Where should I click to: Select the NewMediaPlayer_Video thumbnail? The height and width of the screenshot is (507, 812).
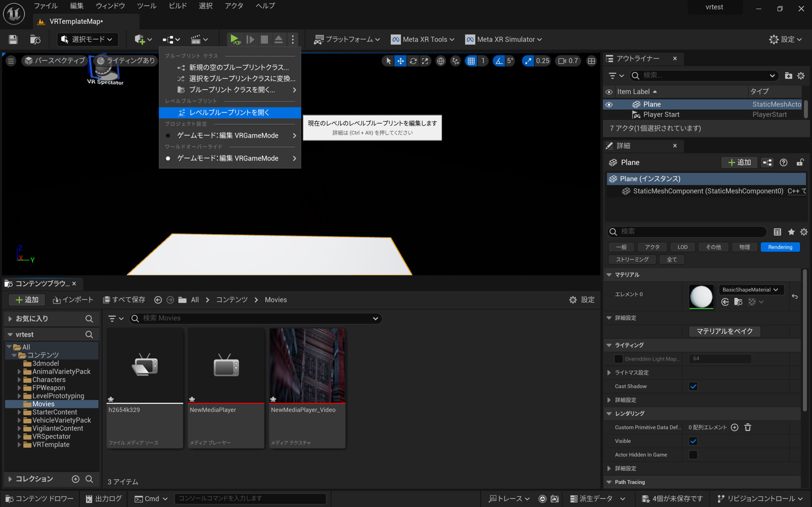tap(307, 366)
